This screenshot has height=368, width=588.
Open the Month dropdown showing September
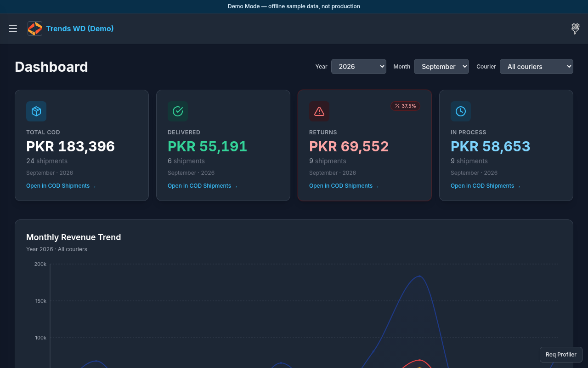tap(441, 66)
